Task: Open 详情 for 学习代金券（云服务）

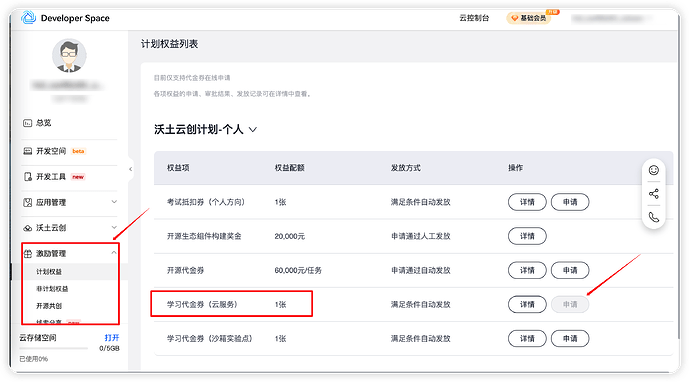Action: pyautogui.click(x=527, y=304)
